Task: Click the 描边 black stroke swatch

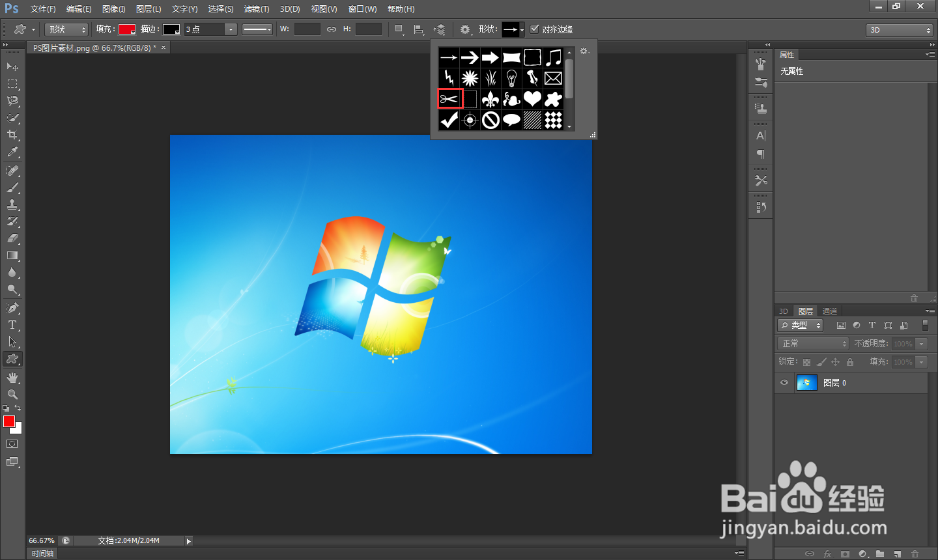Action: (x=171, y=29)
